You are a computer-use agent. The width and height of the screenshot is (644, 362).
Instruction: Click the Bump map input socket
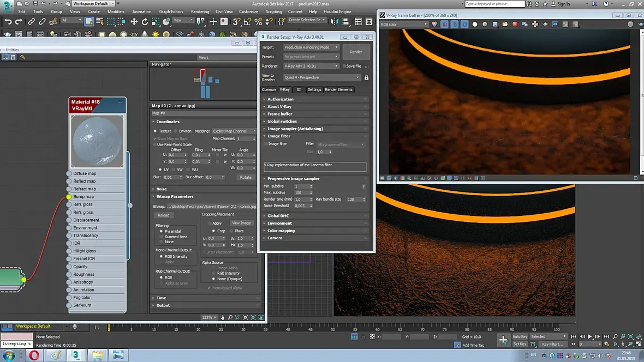coord(69,197)
